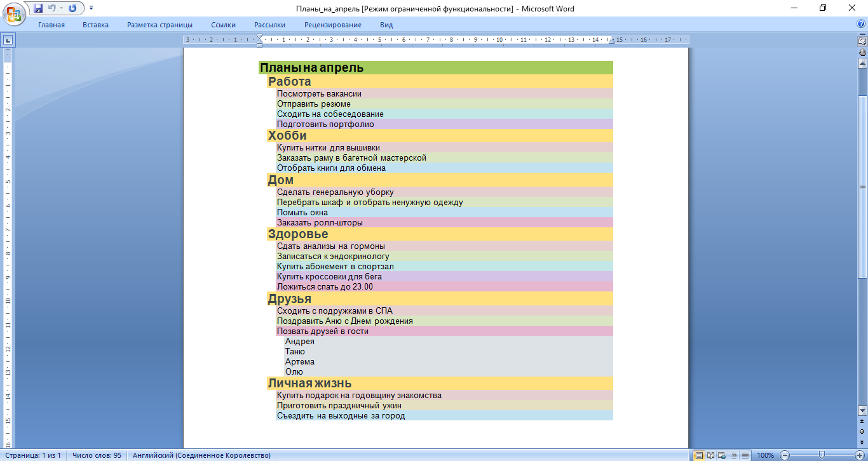
Task: Toggle the ruler button above vertical scrollbar
Action: (x=862, y=40)
